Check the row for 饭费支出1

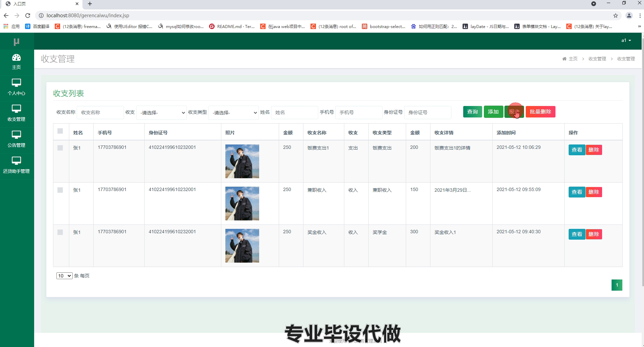60,148
